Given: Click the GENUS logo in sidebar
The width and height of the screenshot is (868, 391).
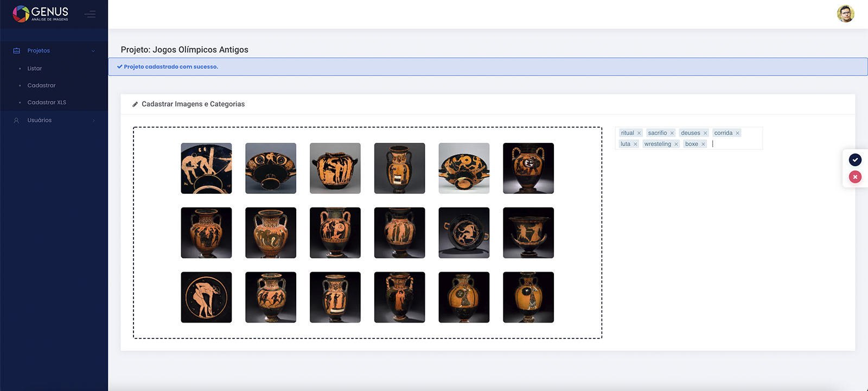Looking at the screenshot, I should point(41,14).
